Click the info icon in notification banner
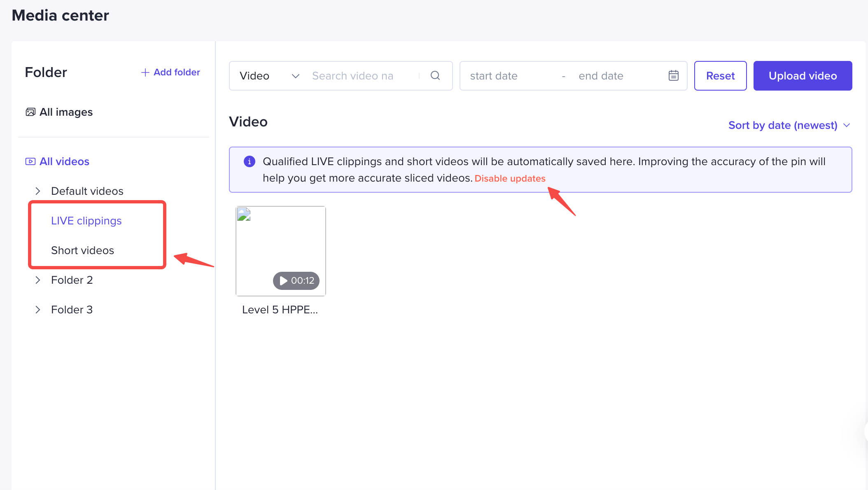This screenshot has height=490, width=868. pyautogui.click(x=249, y=161)
